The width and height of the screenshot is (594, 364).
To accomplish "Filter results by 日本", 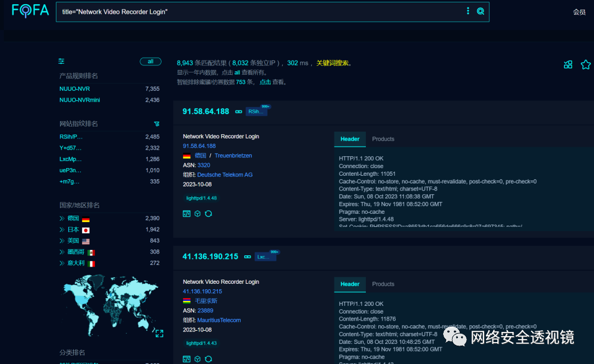I will click(x=73, y=230).
